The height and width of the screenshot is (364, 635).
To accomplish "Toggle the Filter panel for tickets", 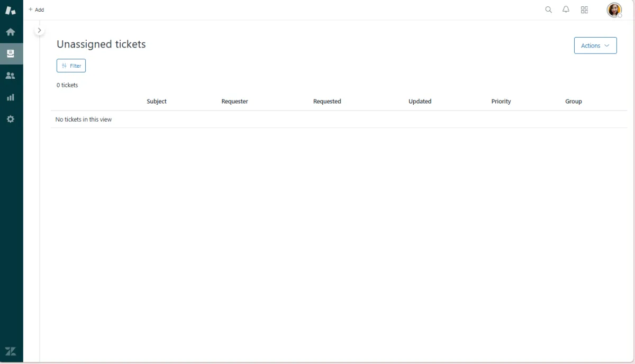I will 71,65.
